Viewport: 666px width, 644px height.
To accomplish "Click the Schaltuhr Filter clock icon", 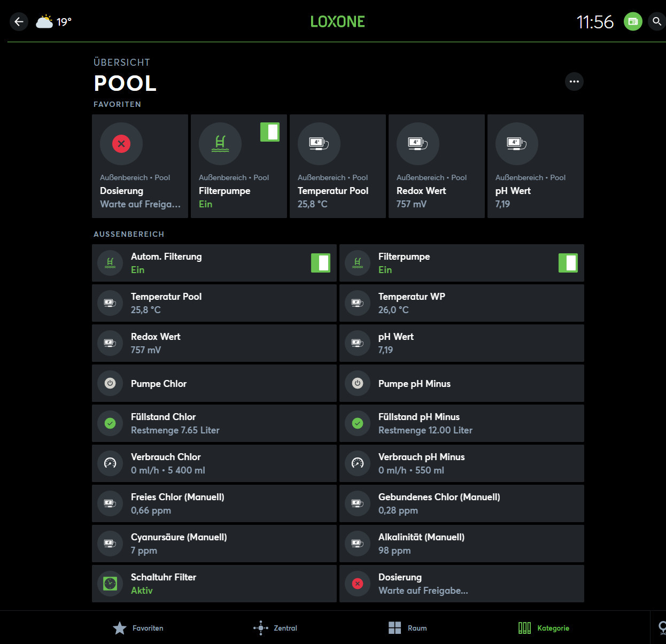I will tap(110, 584).
